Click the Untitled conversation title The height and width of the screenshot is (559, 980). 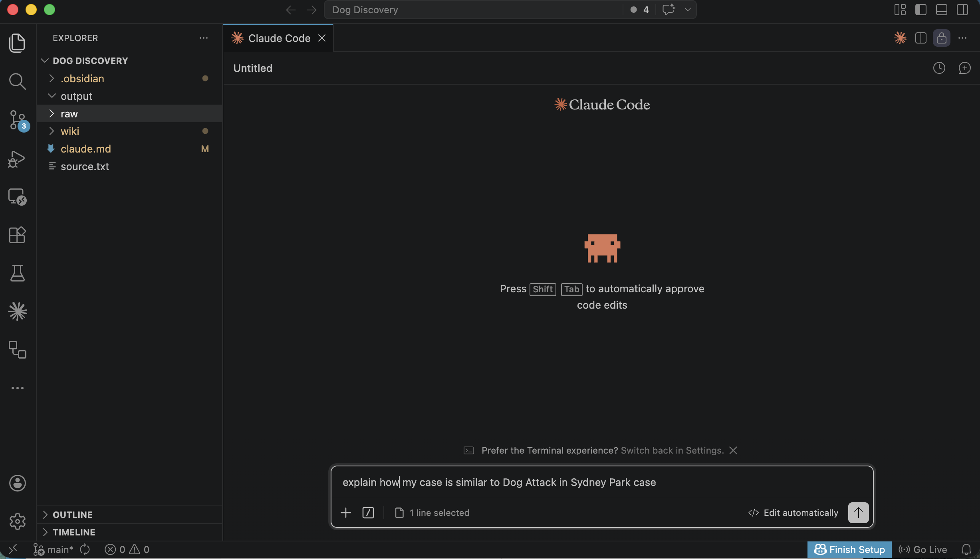(253, 68)
